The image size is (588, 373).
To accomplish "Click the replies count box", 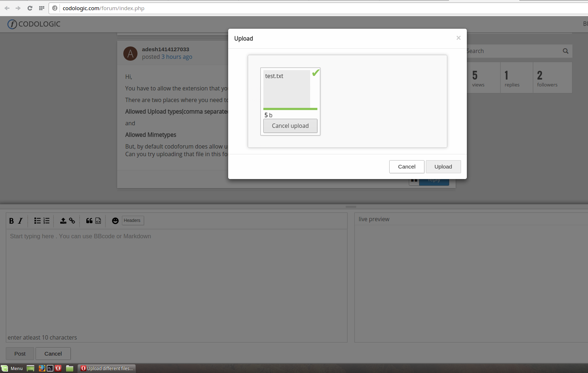I will click(x=517, y=77).
